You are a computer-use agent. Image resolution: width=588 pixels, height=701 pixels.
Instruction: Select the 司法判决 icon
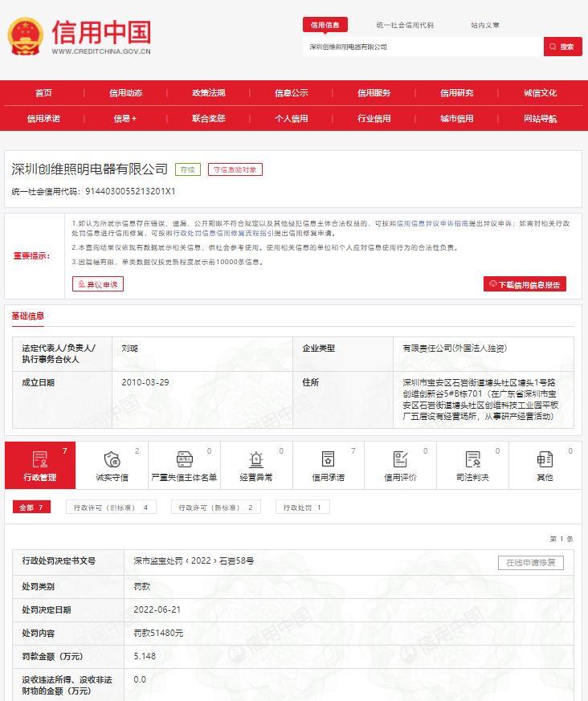pos(472,459)
